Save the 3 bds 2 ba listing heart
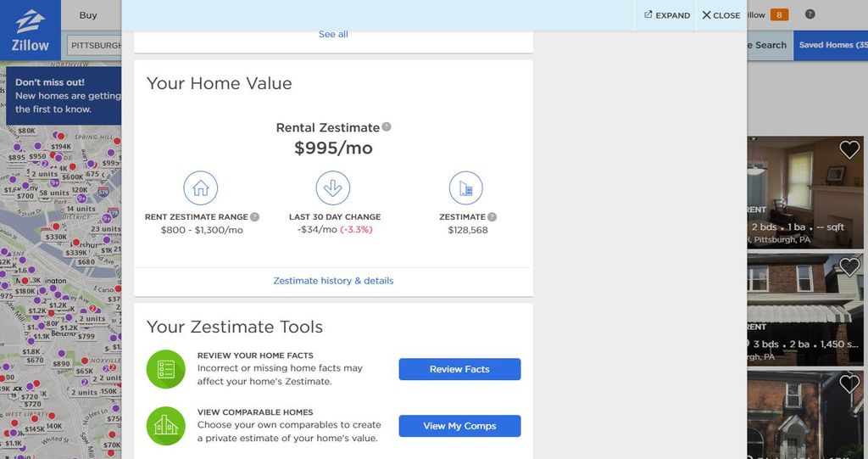This screenshot has height=459, width=868. coord(849,267)
